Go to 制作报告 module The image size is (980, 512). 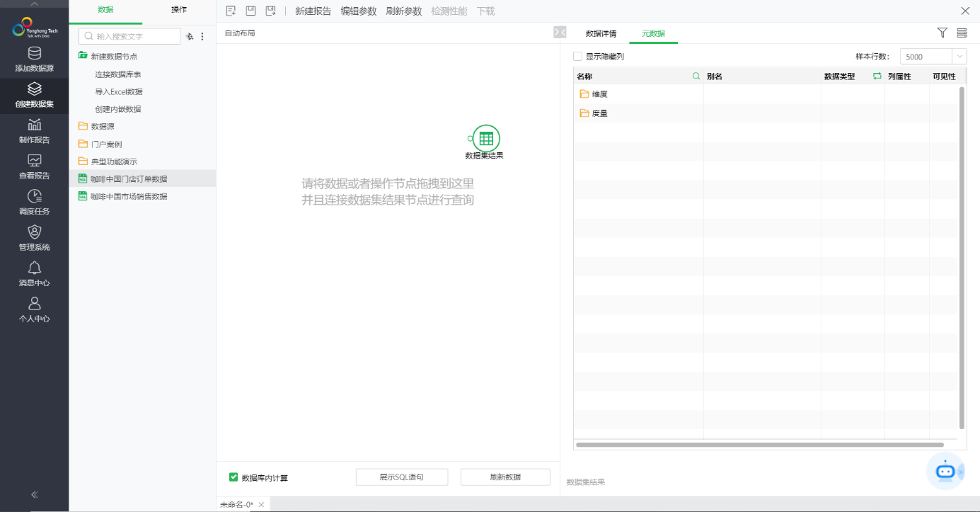point(34,131)
